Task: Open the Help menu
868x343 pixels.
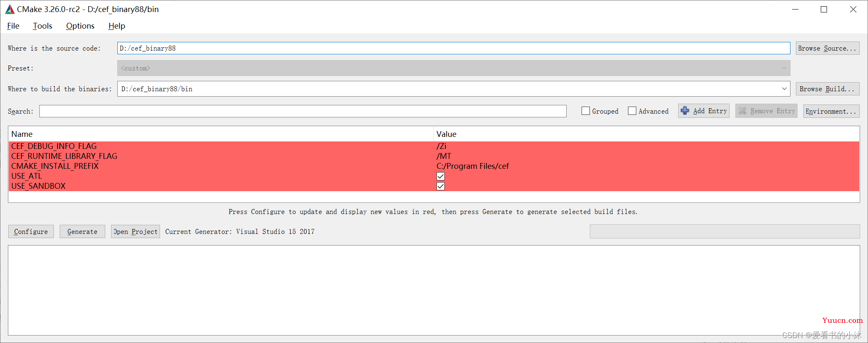Action: [116, 26]
